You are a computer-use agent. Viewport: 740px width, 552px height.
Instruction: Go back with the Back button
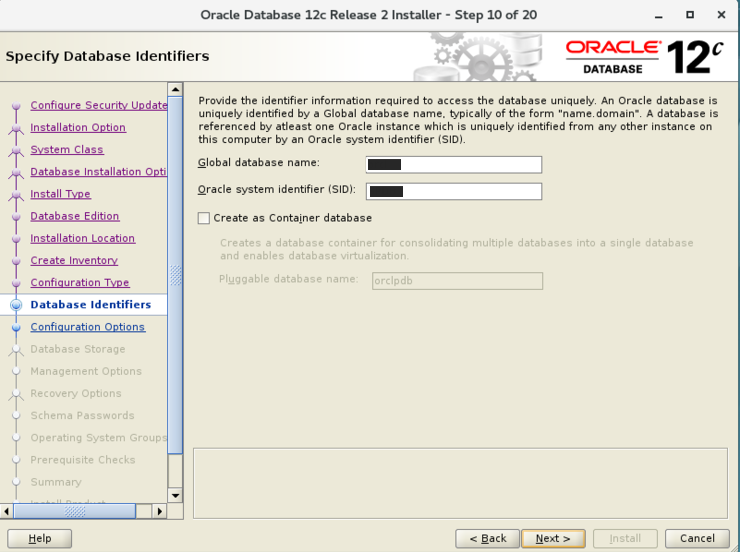click(488, 538)
